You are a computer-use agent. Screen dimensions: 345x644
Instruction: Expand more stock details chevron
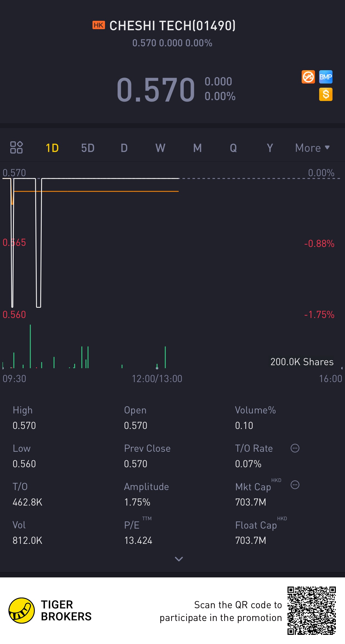(x=179, y=559)
